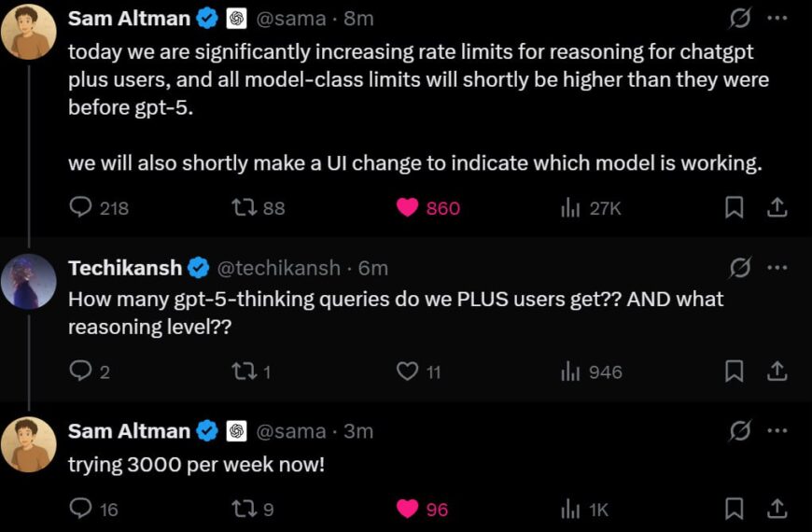View analytics showing 27K views
This screenshot has height=532, width=812.
pos(571,208)
